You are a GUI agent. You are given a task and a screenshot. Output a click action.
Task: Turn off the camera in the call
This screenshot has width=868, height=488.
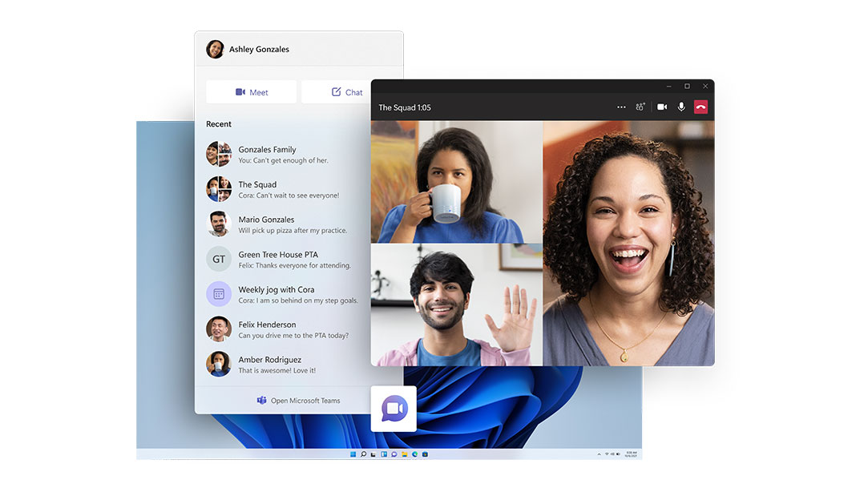click(662, 107)
